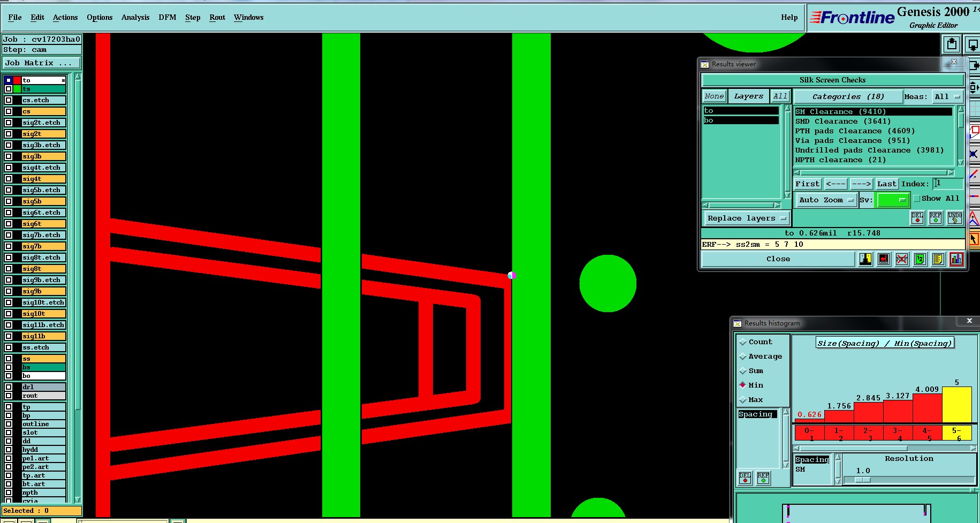Click the DEL icon in Results histogram

745,478
